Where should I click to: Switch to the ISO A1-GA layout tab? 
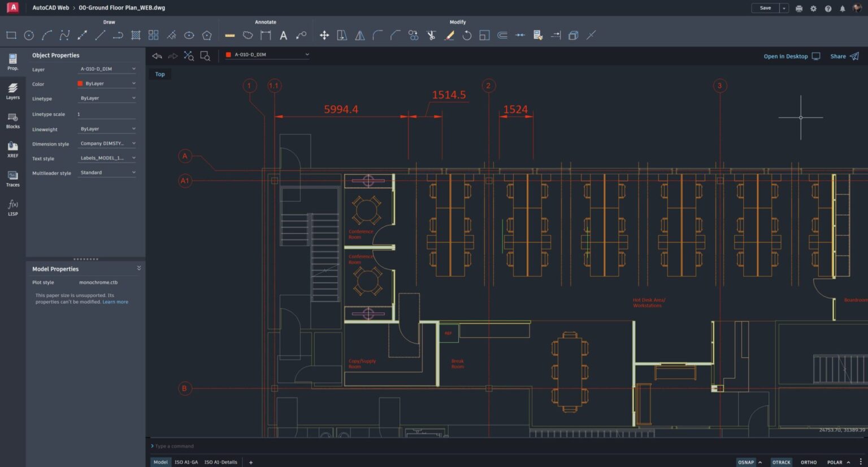point(186,462)
